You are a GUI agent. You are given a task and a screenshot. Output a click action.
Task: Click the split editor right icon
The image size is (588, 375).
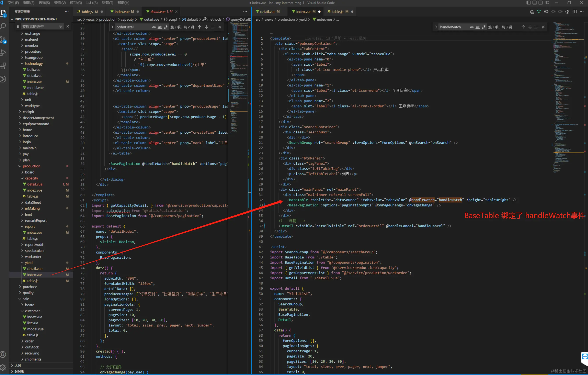click(575, 11)
